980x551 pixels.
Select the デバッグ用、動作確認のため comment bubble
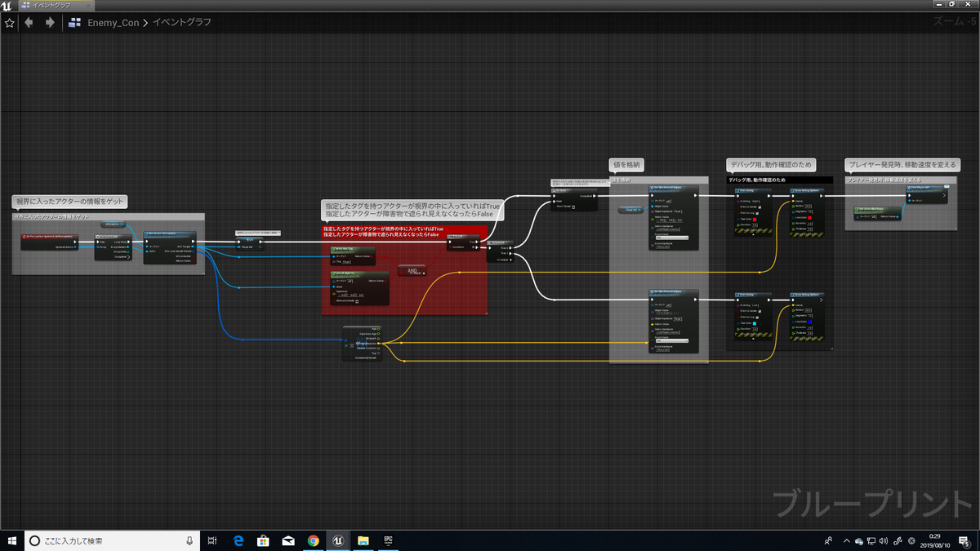coord(772,165)
